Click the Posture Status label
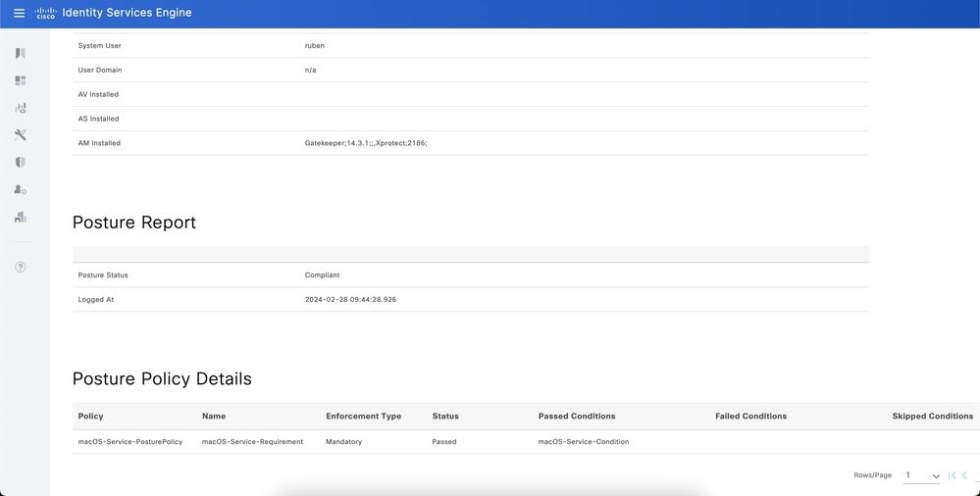Viewport: 980px width, 496px height. (x=102, y=274)
